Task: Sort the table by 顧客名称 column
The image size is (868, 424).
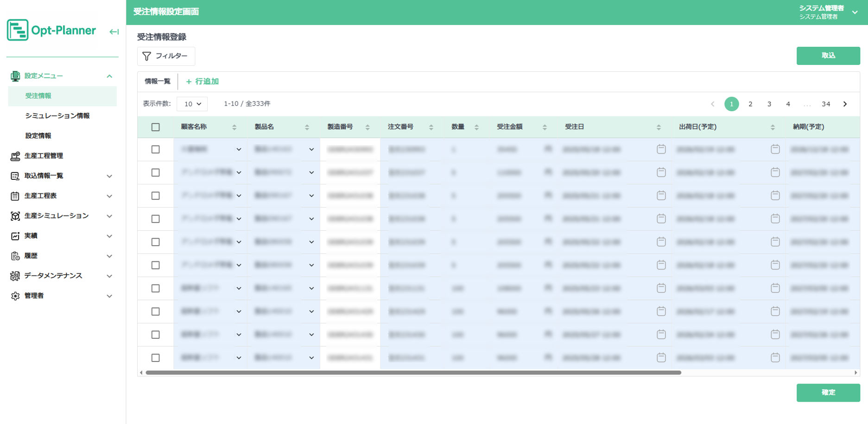Action: [234, 127]
